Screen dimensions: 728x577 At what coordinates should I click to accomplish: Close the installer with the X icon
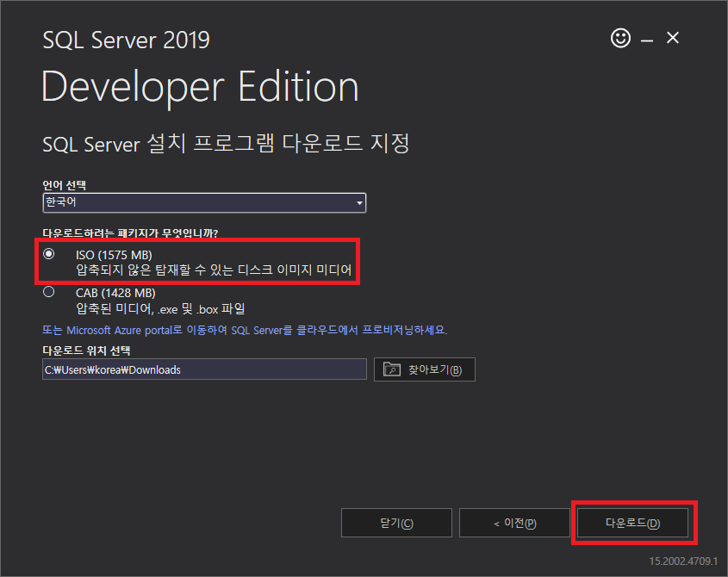[x=673, y=38]
